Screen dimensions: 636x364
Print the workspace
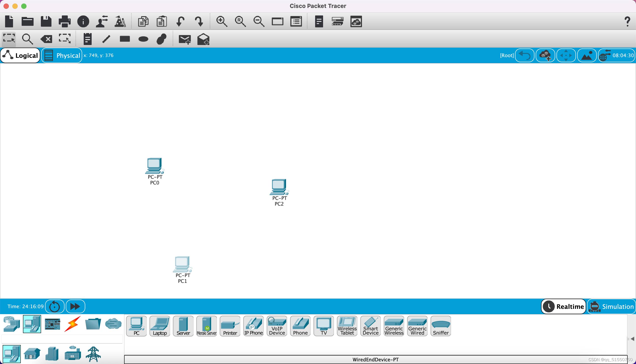pos(64,21)
